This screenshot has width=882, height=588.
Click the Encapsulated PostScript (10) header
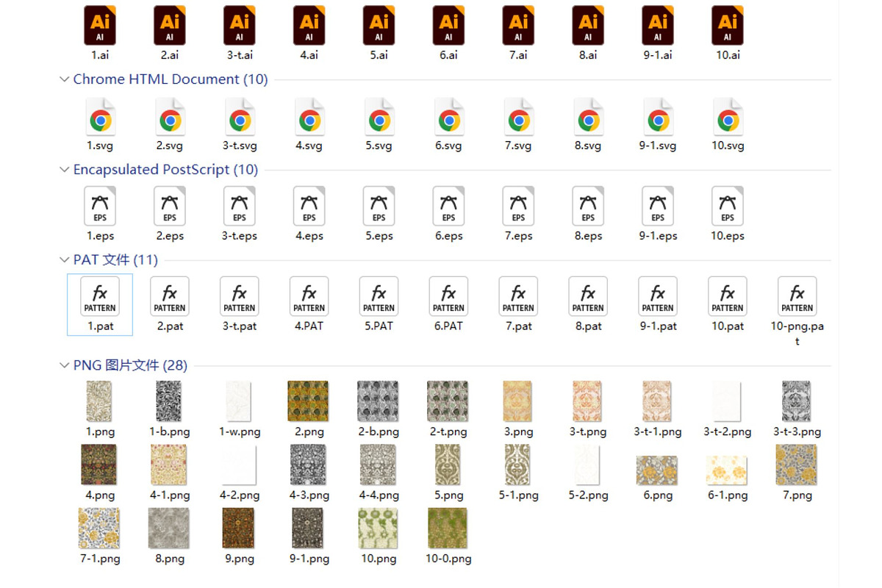(x=165, y=170)
